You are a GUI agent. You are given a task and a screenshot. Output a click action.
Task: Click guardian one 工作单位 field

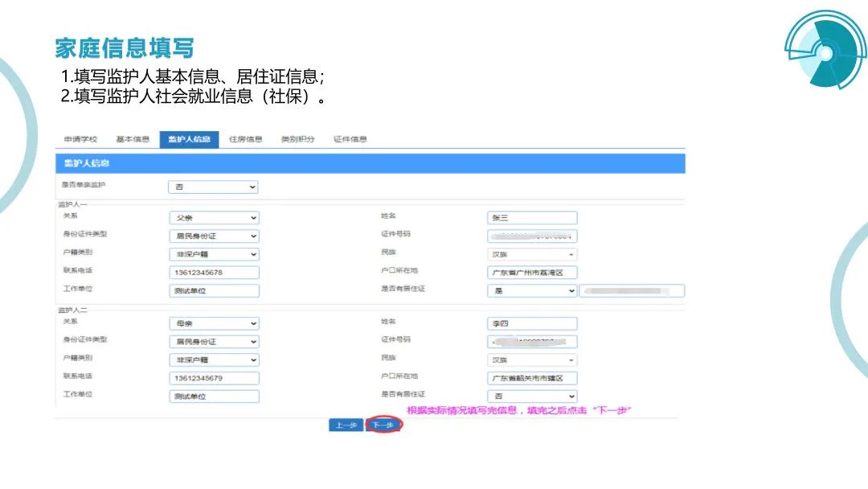215,290
